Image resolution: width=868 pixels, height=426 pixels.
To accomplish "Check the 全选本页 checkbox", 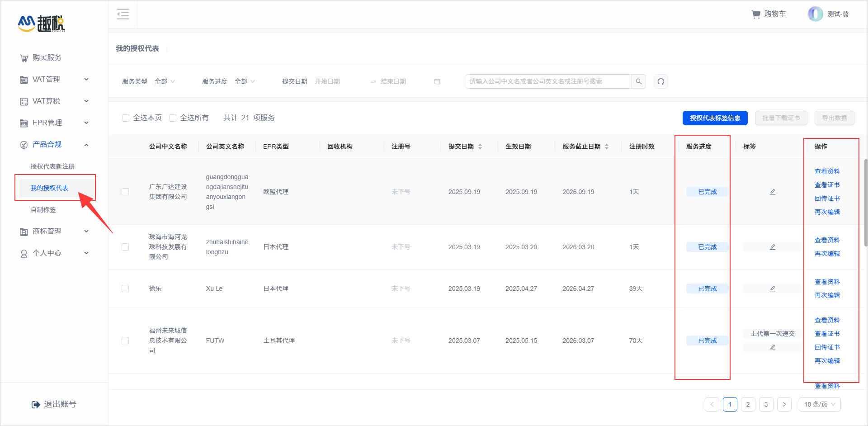I will click(x=126, y=118).
